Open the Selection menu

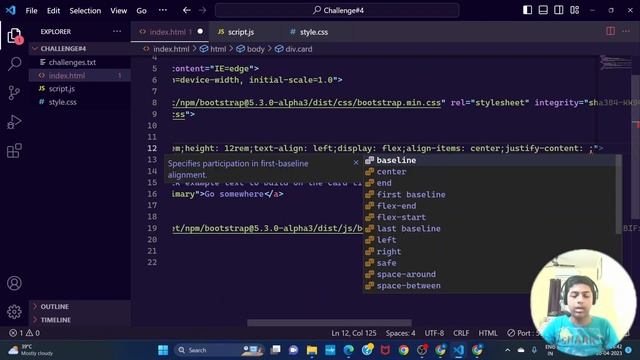(85, 11)
